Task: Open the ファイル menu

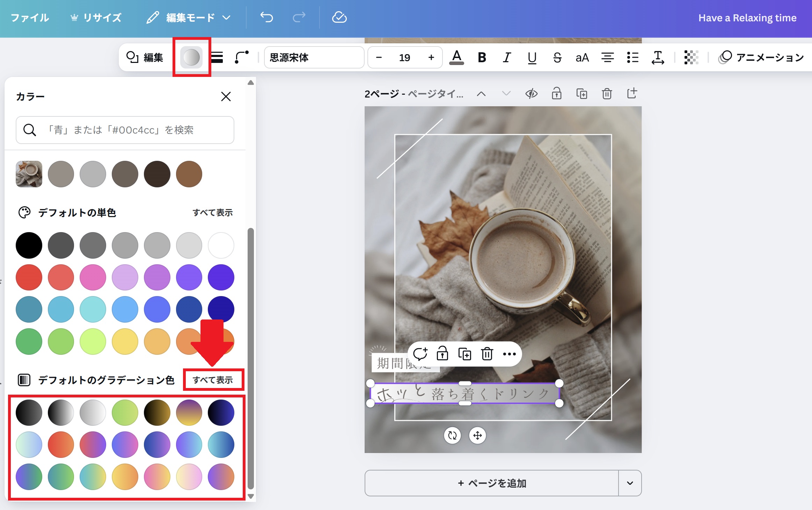Action: (30, 17)
